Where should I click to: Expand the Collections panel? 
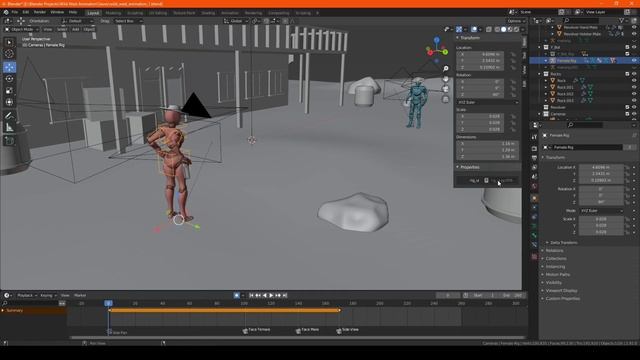point(556,258)
